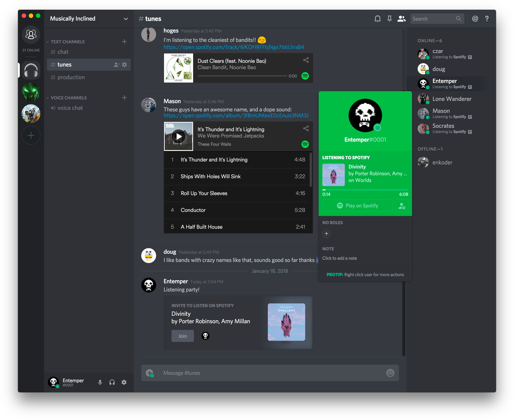This screenshot has width=514, height=420.
Task: Collapse the VOICE CHANNELS category
Action: [69, 98]
